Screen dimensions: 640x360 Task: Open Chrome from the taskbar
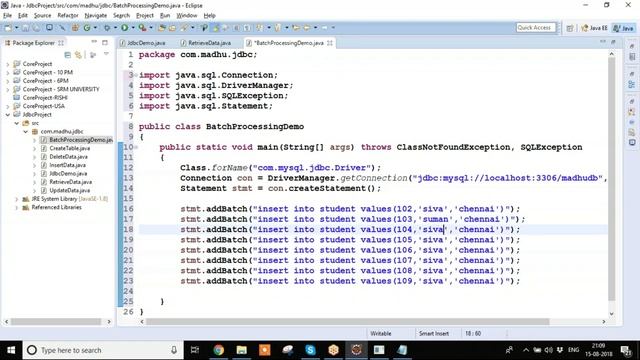tap(218, 350)
